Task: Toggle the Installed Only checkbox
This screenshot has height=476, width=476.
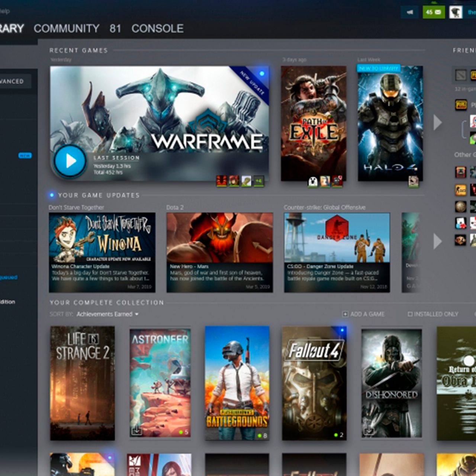Action: pos(410,314)
